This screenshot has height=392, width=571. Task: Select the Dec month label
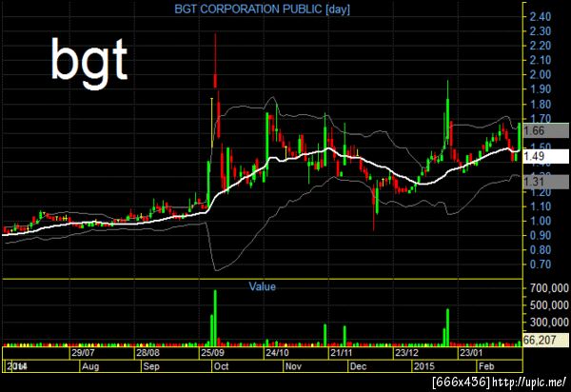pyautogui.click(x=358, y=366)
